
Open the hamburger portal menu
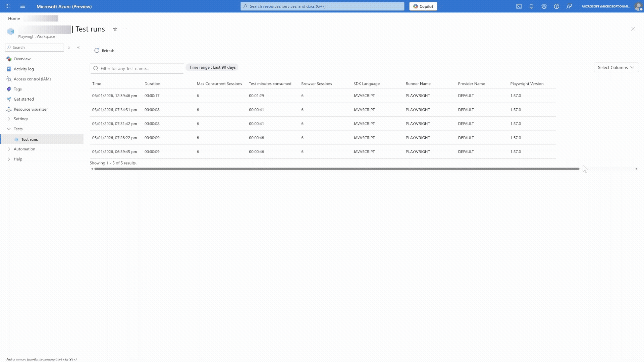[22, 6]
